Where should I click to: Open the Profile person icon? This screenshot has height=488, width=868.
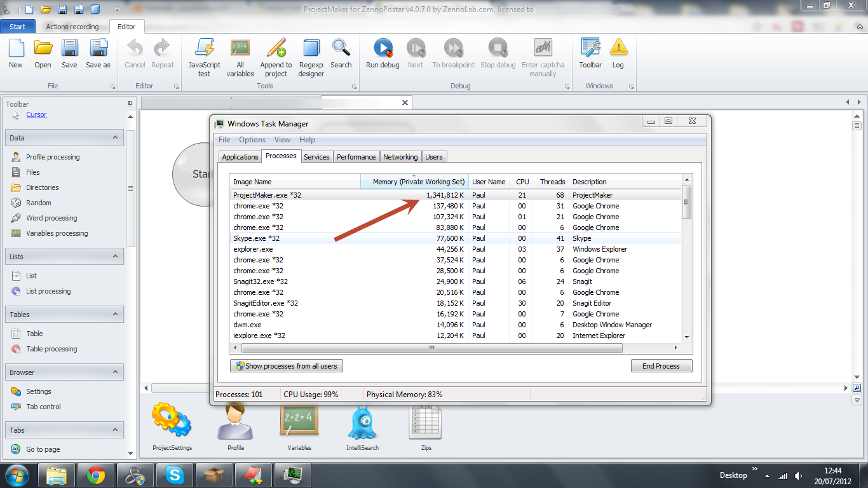(x=236, y=423)
